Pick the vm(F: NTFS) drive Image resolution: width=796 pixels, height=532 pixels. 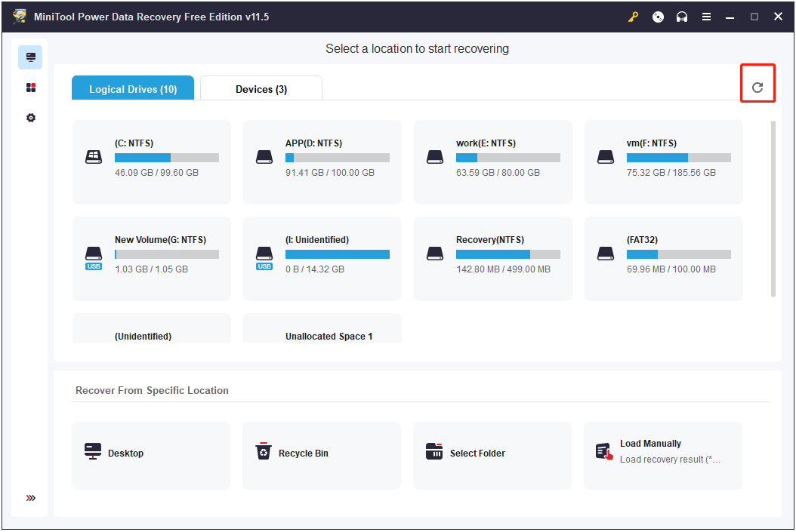pos(664,162)
